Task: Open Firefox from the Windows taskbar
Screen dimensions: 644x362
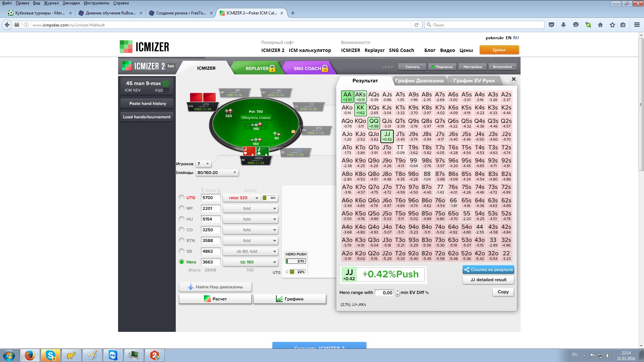Action: (x=30, y=355)
